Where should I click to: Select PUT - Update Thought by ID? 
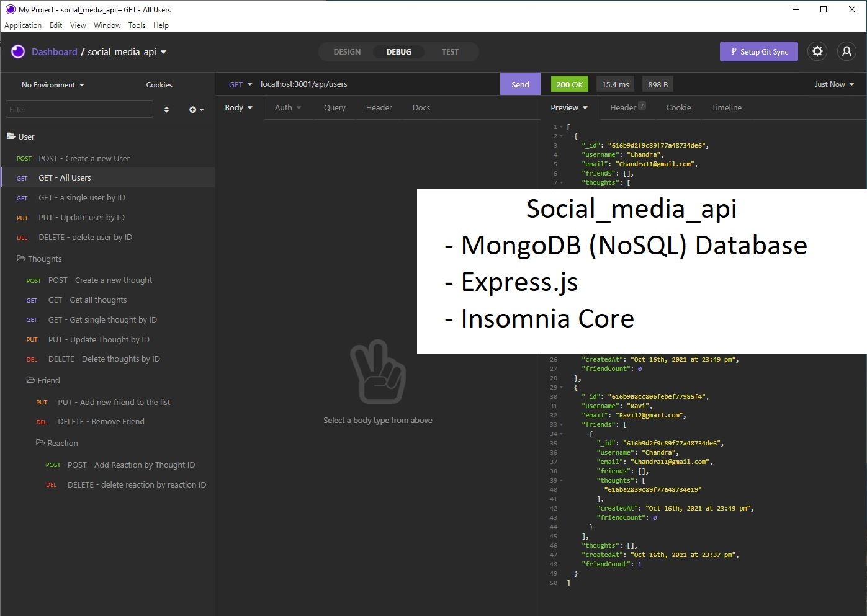(107, 340)
